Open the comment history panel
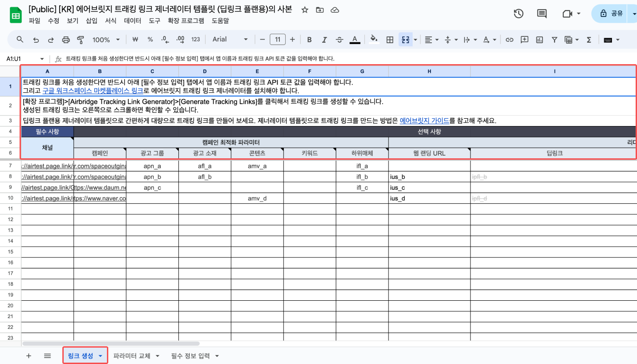The image size is (637, 364). pyautogui.click(x=542, y=14)
